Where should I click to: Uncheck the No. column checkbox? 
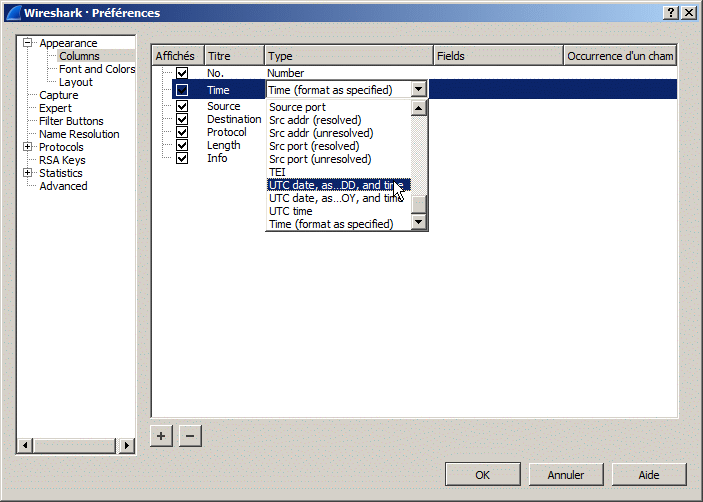click(182, 73)
